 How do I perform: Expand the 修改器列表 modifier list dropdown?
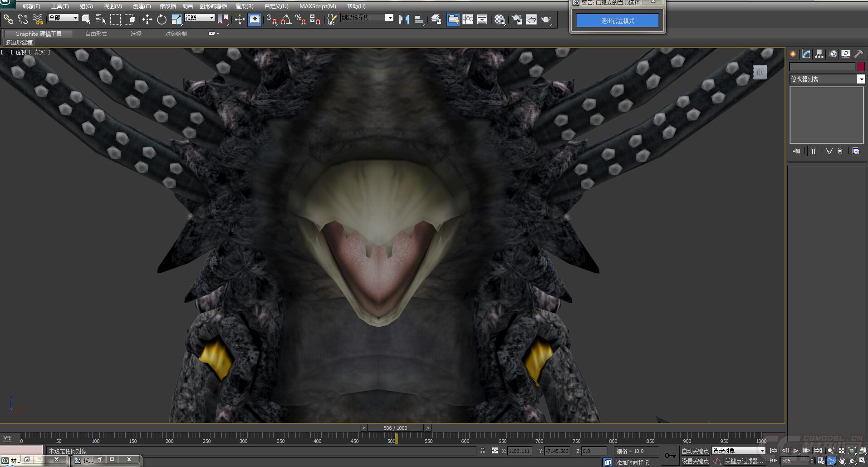pyautogui.click(x=827, y=79)
